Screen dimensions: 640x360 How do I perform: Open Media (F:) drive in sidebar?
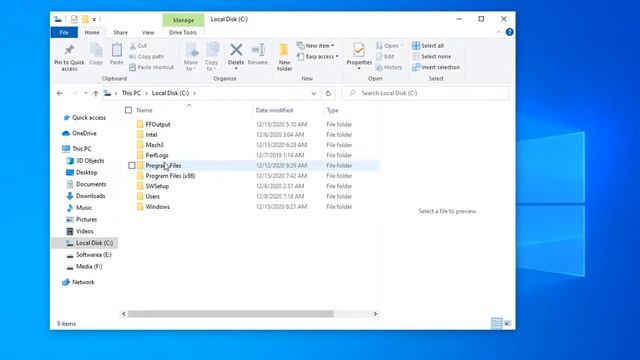click(89, 267)
